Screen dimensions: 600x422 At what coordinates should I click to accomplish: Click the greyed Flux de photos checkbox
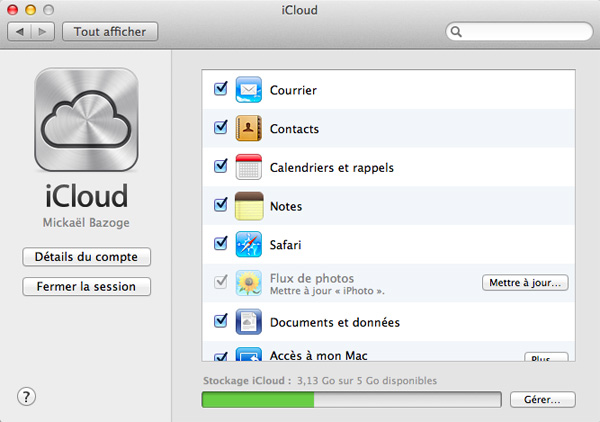(221, 282)
